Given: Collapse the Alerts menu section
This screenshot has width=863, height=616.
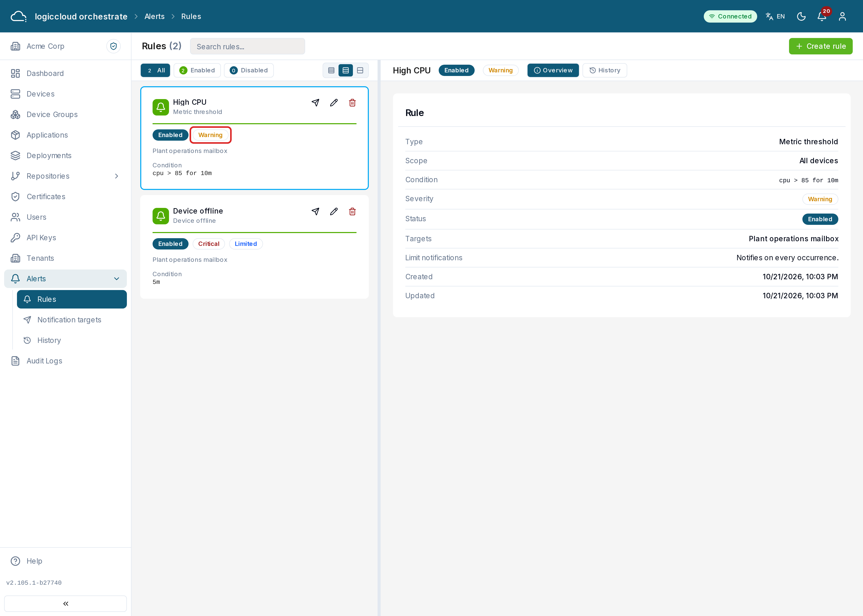Looking at the screenshot, I should (117, 279).
